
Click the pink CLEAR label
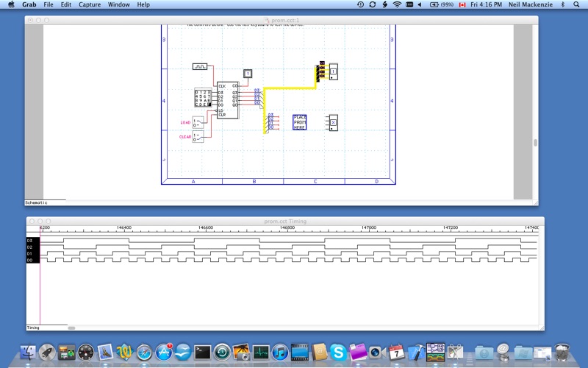click(185, 137)
